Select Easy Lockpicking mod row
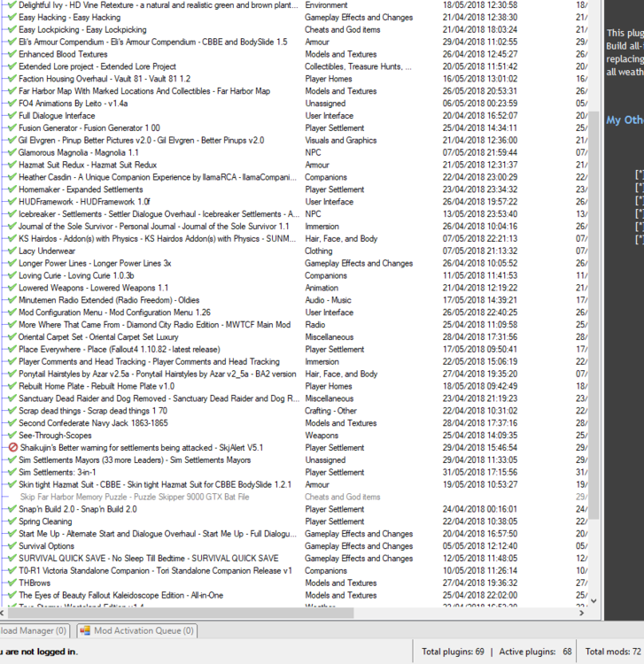The width and height of the screenshot is (644, 664). pyautogui.click(x=294, y=29)
